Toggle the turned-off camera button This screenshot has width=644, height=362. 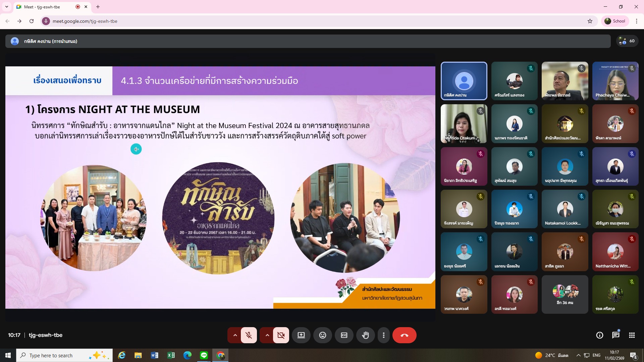pos(281,335)
